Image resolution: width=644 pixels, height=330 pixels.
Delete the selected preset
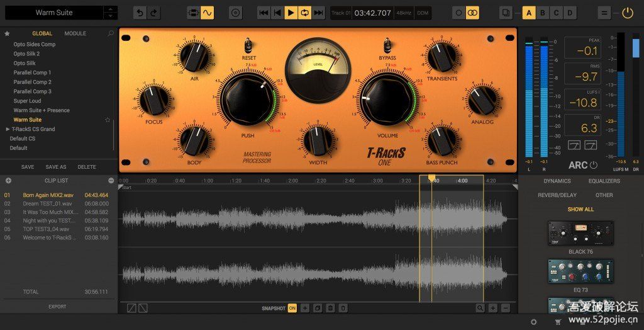point(87,167)
